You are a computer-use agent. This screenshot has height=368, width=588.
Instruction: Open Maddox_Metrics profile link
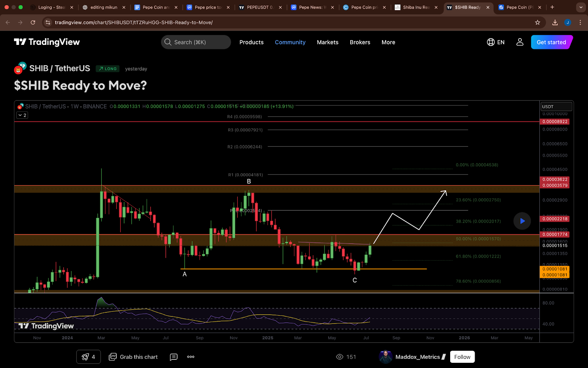tap(417, 357)
